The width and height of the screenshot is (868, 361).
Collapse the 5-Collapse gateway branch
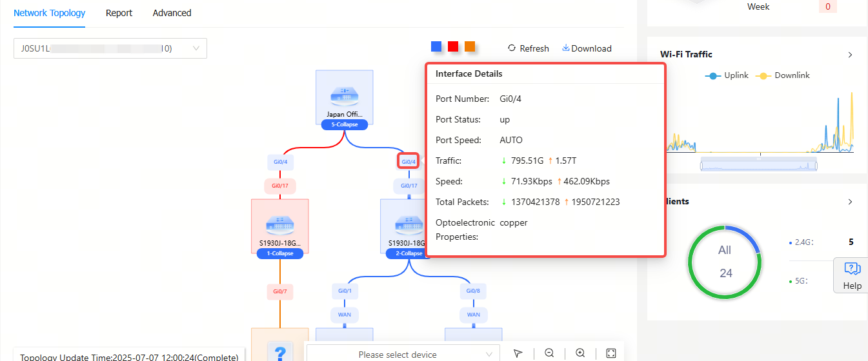tap(344, 124)
